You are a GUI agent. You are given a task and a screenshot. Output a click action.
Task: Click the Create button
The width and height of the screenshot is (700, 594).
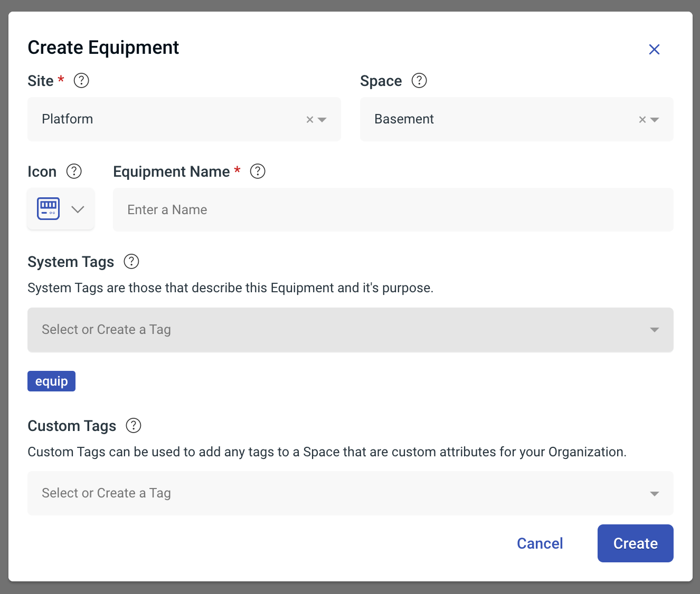pyautogui.click(x=636, y=543)
